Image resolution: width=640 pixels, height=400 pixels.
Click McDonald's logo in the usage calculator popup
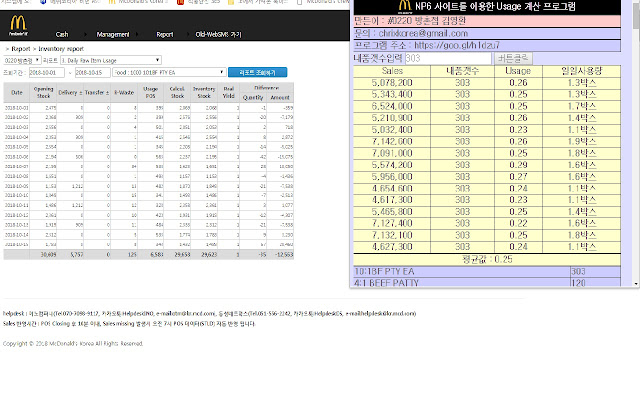click(404, 7)
